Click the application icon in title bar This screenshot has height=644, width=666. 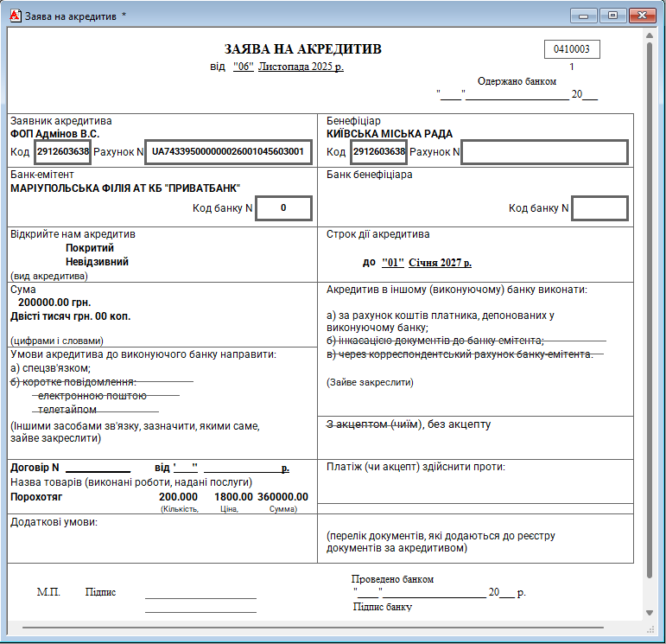13,16
